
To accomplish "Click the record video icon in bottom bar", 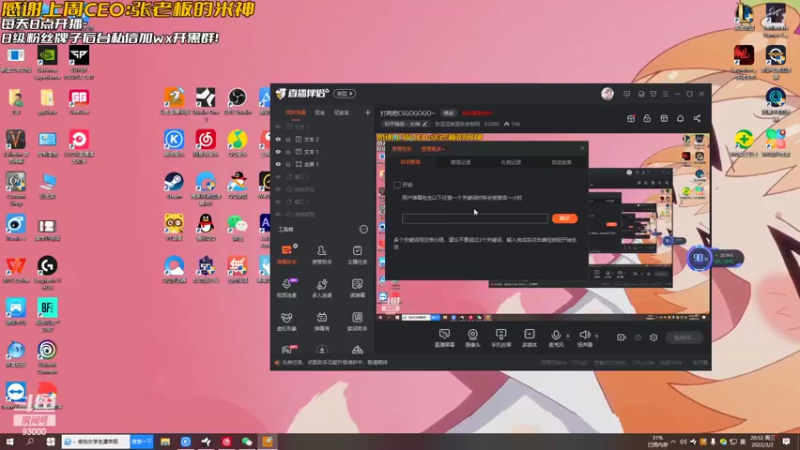I will tap(621, 337).
